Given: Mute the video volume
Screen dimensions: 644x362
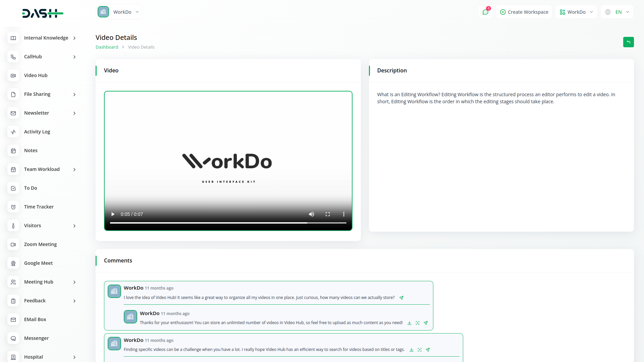Looking at the screenshot, I should pyautogui.click(x=312, y=214).
